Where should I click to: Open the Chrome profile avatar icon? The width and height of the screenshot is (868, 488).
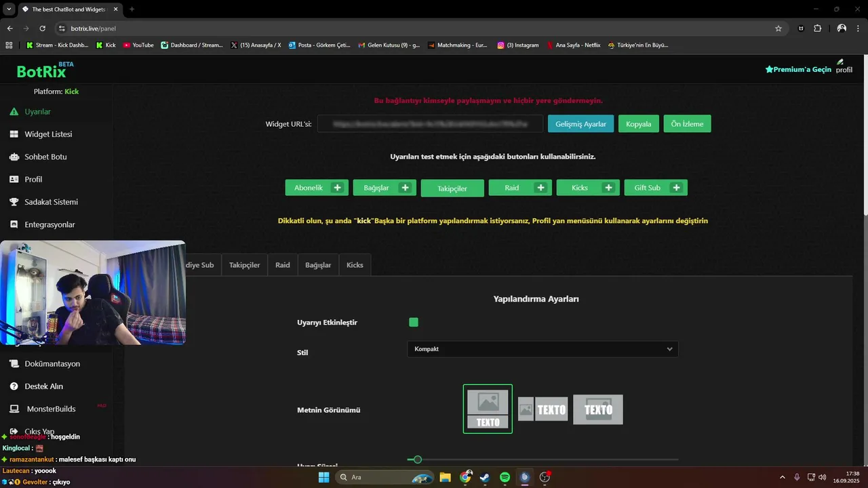[842, 28]
